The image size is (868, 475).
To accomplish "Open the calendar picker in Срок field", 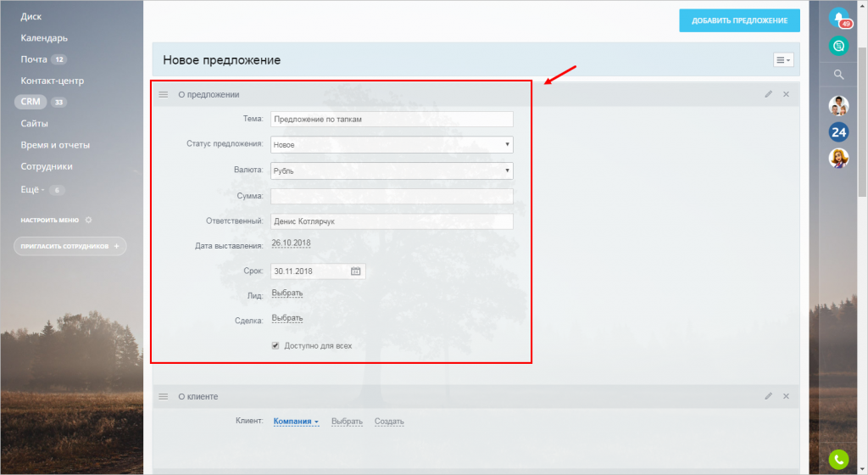I will [356, 271].
